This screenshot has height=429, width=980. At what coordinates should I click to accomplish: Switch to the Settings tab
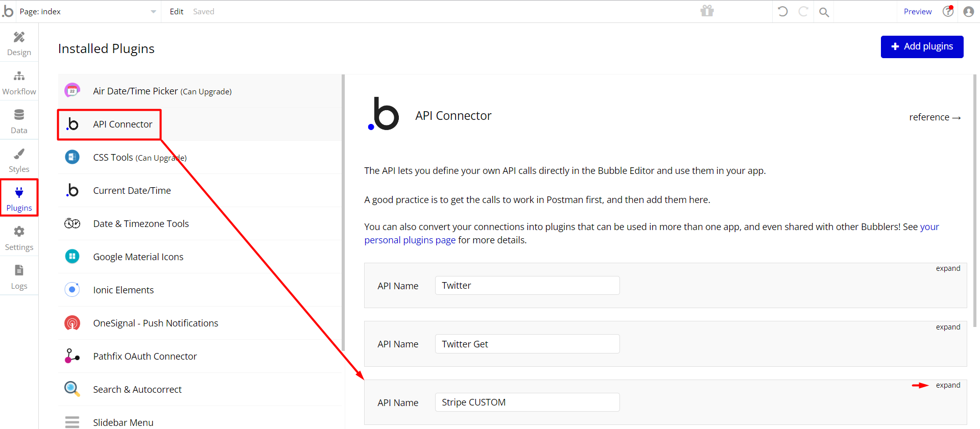(19, 238)
